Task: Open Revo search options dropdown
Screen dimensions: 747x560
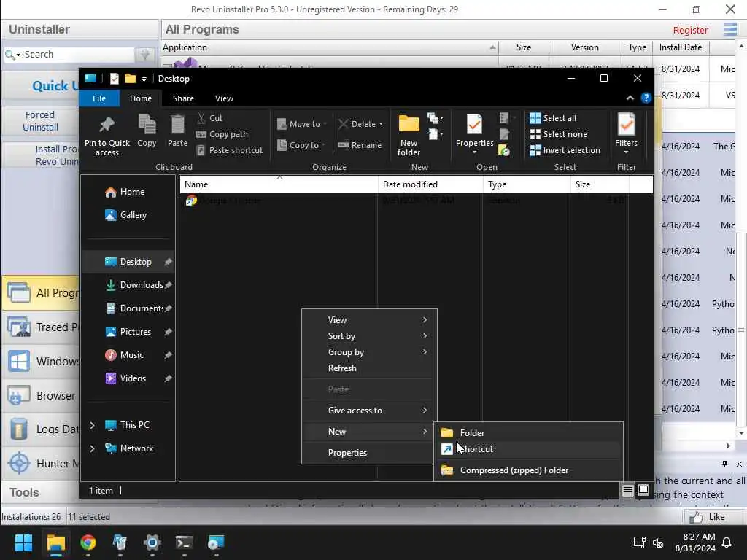Action: pos(18,55)
